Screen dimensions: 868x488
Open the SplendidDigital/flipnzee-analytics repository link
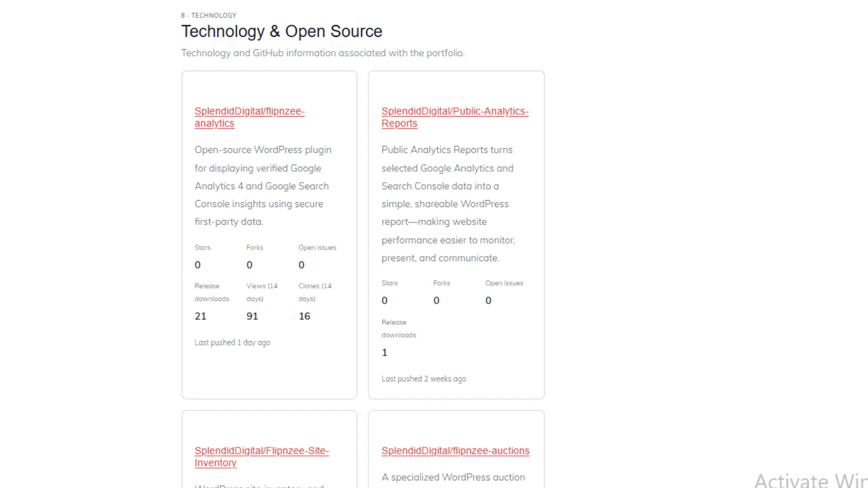(x=250, y=117)
